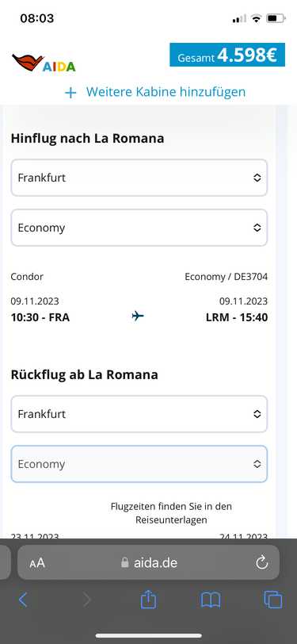Open Hinflug Economy class dropdown
Screen dimensions: 297x644
[139, 228]
